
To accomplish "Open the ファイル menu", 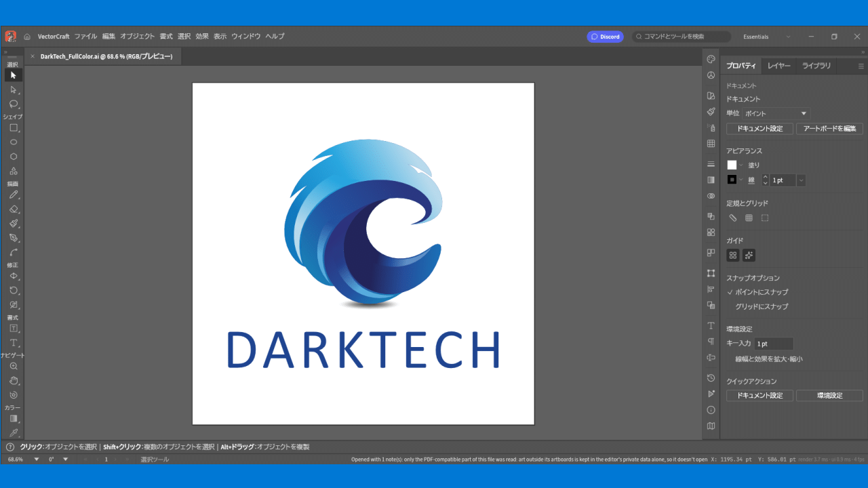I will click(85, 37).
